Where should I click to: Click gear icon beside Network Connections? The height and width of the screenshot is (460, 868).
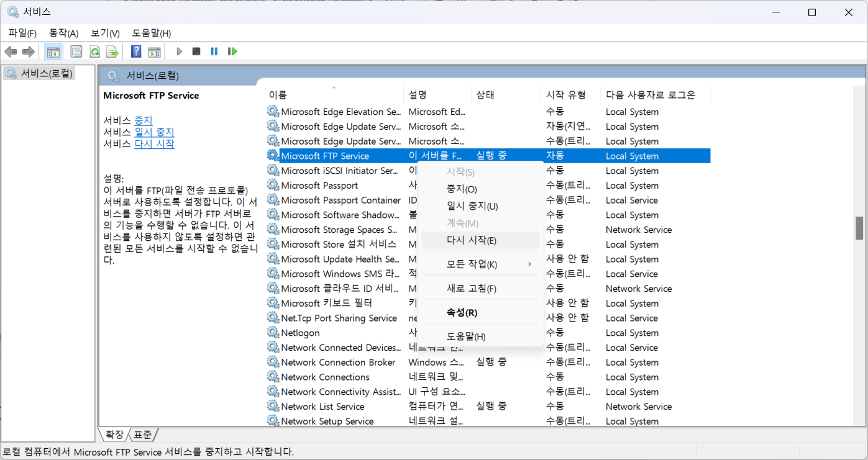click(273, 377)
